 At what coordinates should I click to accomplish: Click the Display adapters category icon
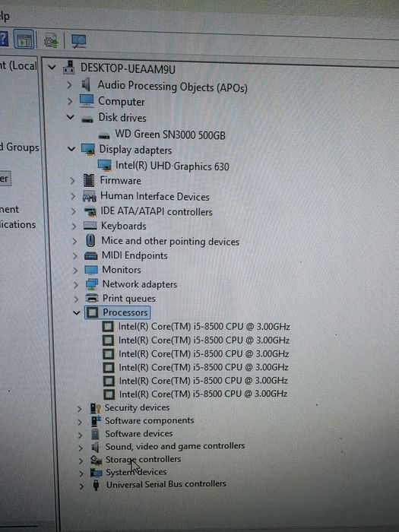tap(88, 149)
